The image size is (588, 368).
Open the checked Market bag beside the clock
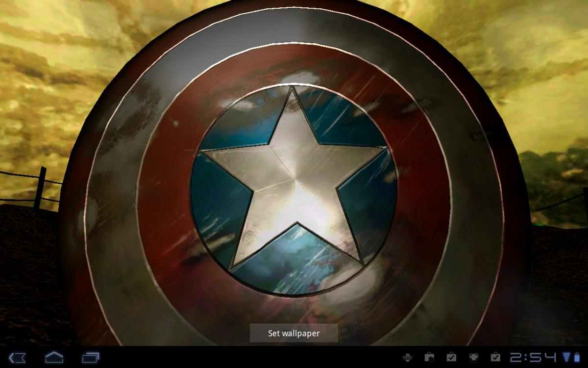click(x=495, y=357)
